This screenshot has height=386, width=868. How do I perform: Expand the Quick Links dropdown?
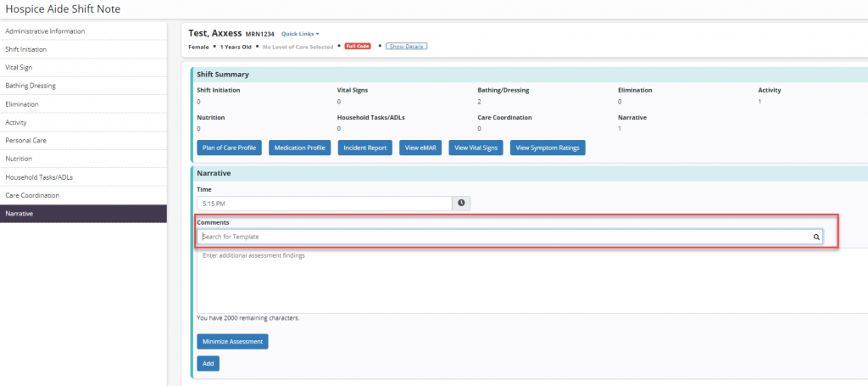click(300, 34)
